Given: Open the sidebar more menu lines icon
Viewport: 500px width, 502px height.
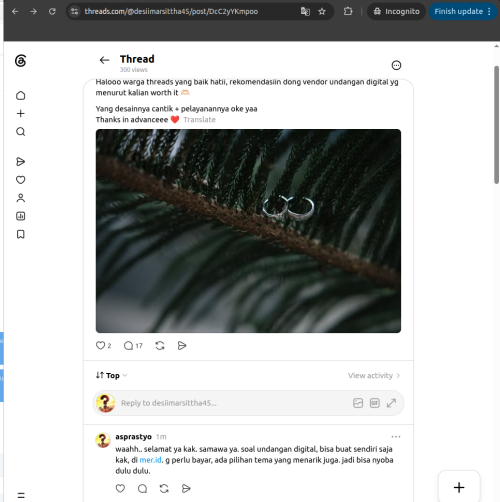Looking at the screenshot, I should [21, 495].
